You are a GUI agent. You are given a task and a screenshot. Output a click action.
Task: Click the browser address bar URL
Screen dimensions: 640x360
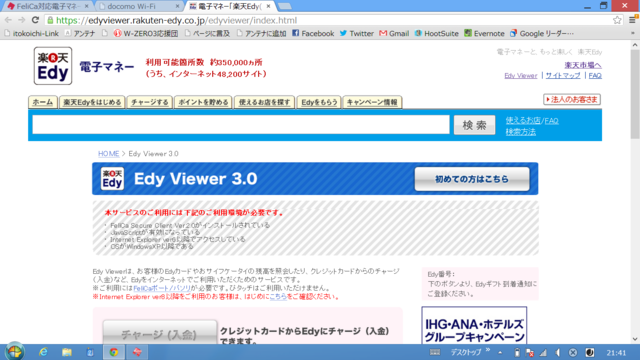176,20
